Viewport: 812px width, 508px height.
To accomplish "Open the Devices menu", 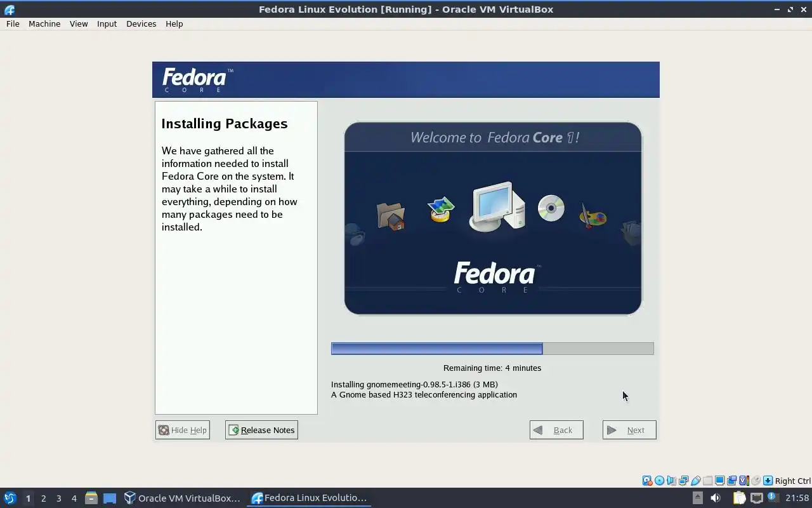I will 141,23.
